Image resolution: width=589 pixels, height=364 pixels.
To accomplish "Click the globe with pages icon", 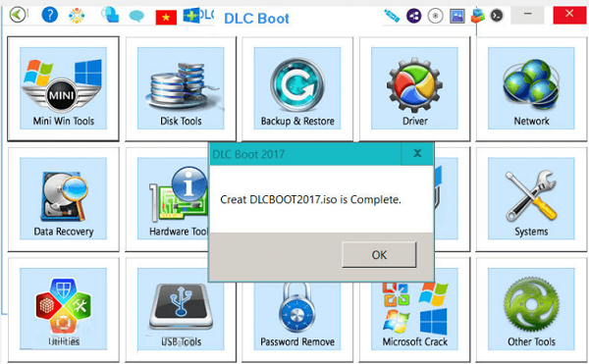I will pos(110,15).
